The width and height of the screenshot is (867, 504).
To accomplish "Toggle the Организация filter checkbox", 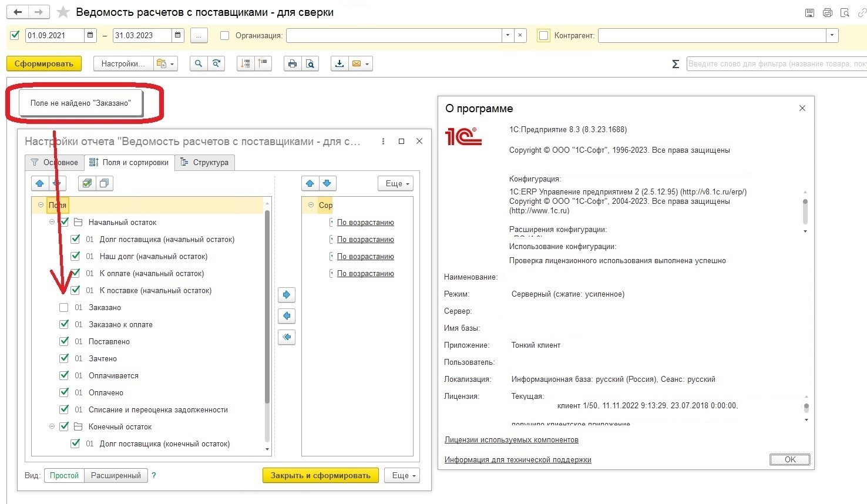I will (224, 35).
